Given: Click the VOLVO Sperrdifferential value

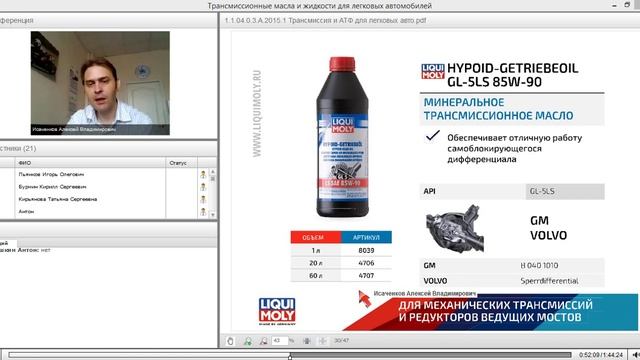Looking at the screenshot, I should pos(549,281).
